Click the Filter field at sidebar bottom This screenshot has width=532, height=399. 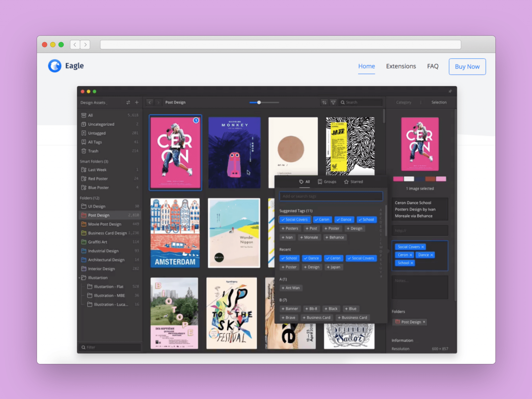tap(110, 347)
